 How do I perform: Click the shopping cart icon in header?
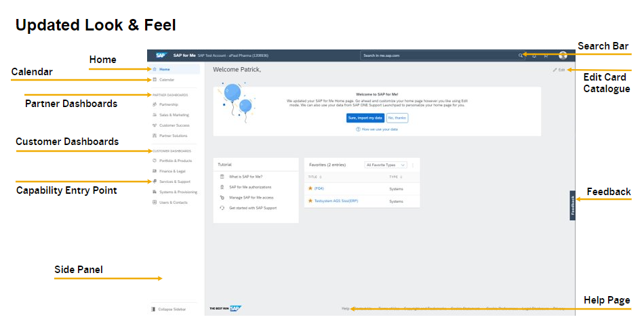tap(546, 56)
